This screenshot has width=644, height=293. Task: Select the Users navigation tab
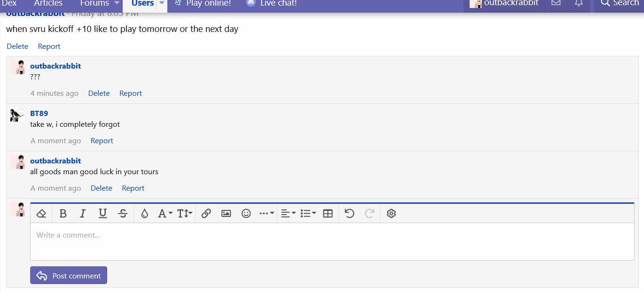(x=143, y=4)
